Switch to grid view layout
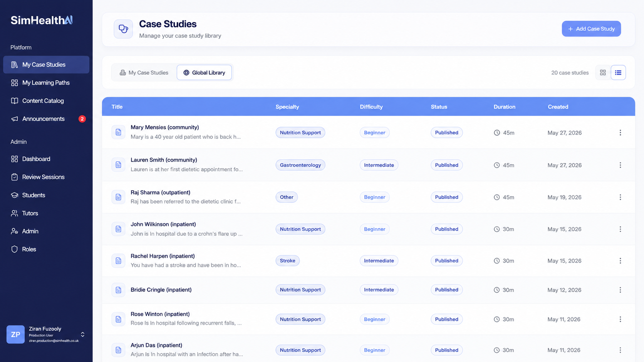Viewport: 644px width, 362px height. coord(603,72)
